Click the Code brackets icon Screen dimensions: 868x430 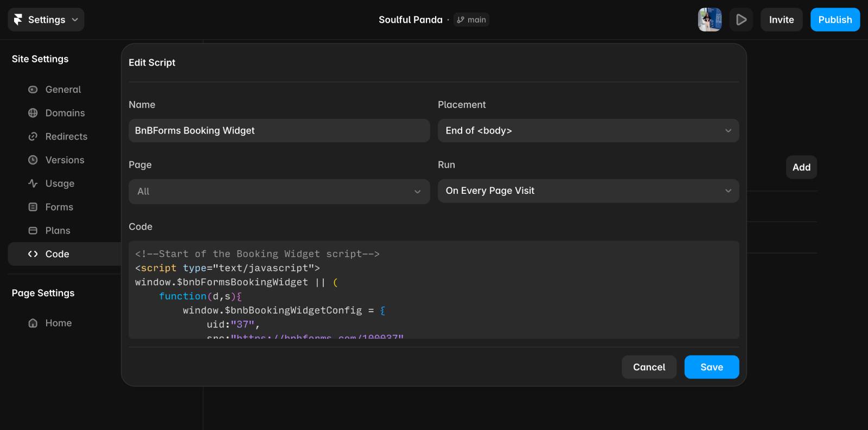pyautogui.click(x=33, y=254)
